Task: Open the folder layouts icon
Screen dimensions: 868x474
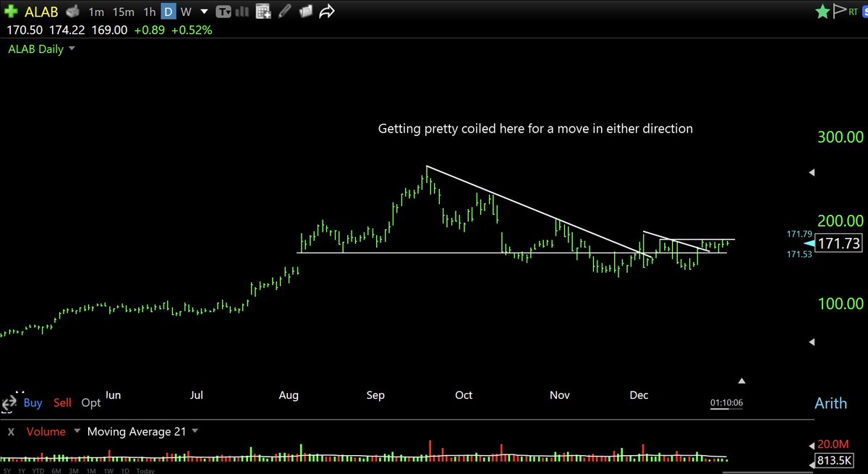Action: 305,12
